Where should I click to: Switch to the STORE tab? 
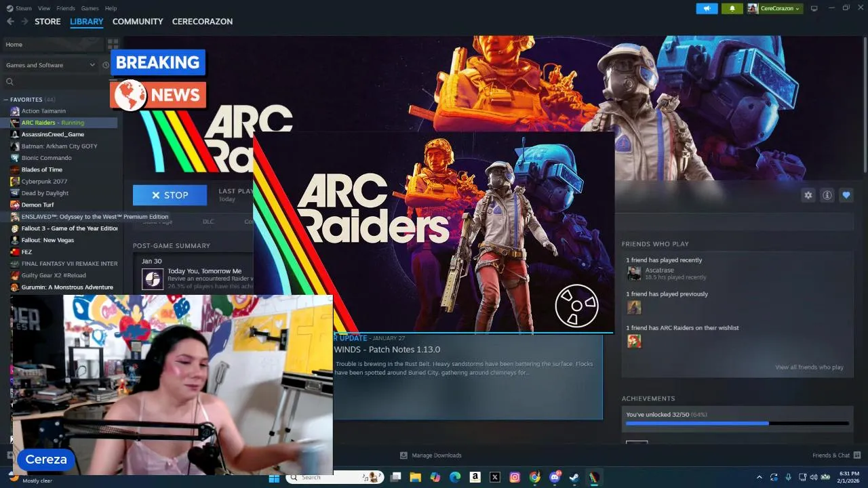point(47,22)
